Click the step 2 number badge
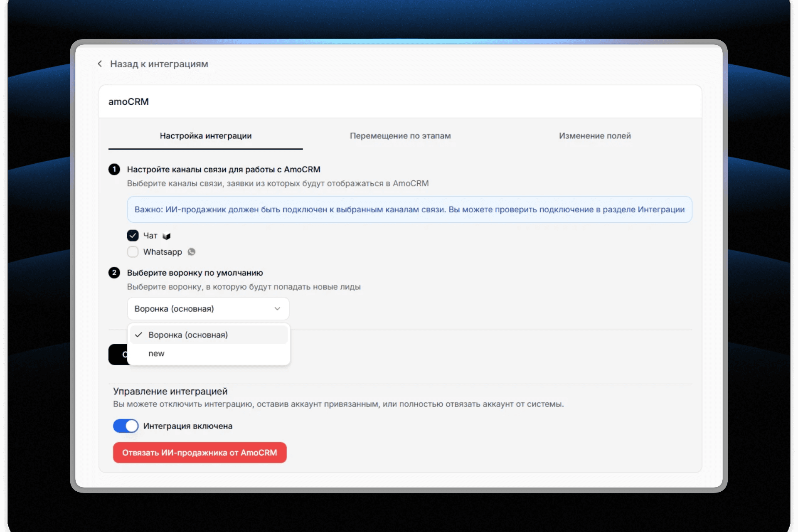This screenshot has width=798, height=532. click(114, 273)
